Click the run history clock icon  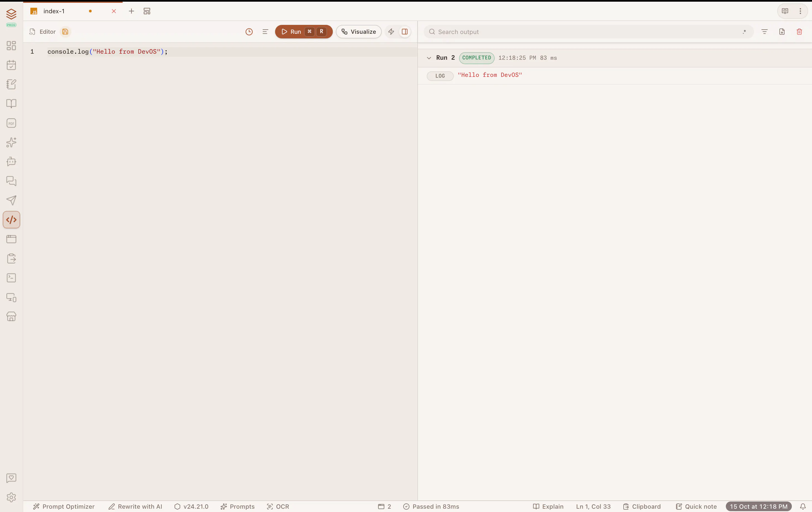click(249, 32)
